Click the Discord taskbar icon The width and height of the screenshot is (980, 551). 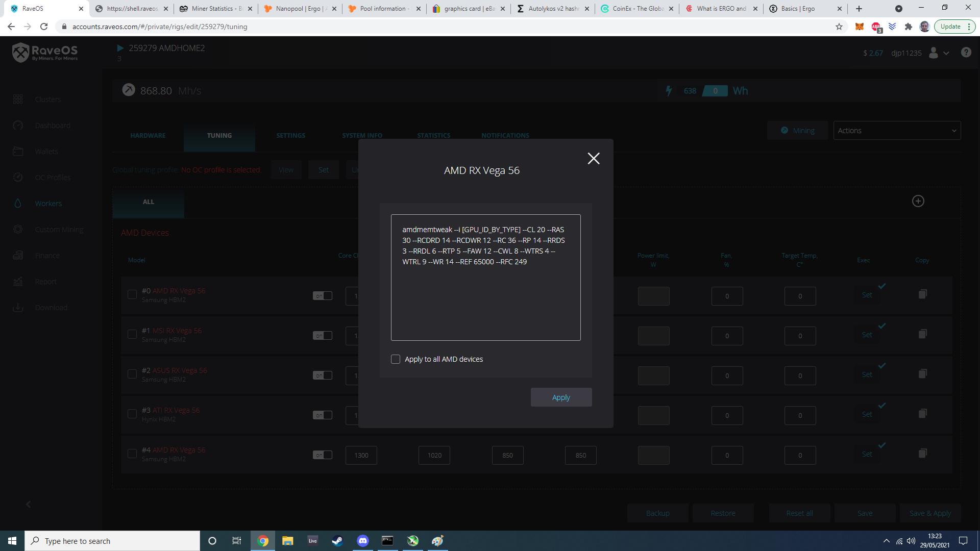363,541
